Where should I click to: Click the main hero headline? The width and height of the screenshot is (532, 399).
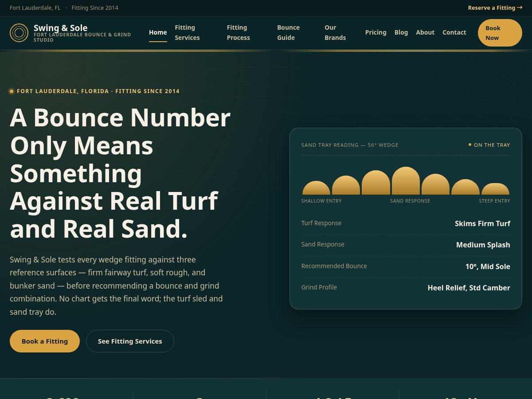point(120,173)
